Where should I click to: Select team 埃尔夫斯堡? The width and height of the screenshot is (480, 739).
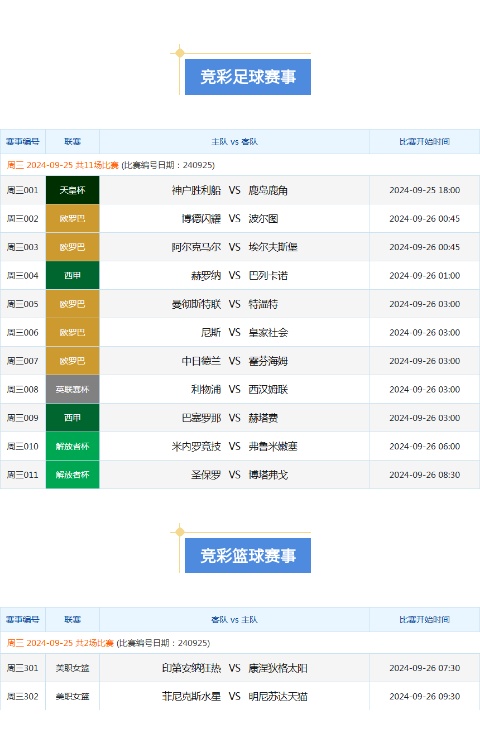[273, 247]
